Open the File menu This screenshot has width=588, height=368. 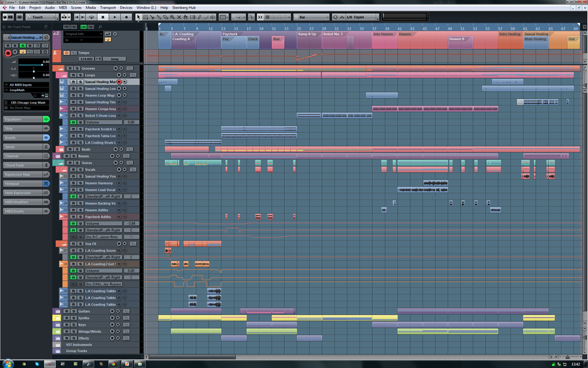11,7
